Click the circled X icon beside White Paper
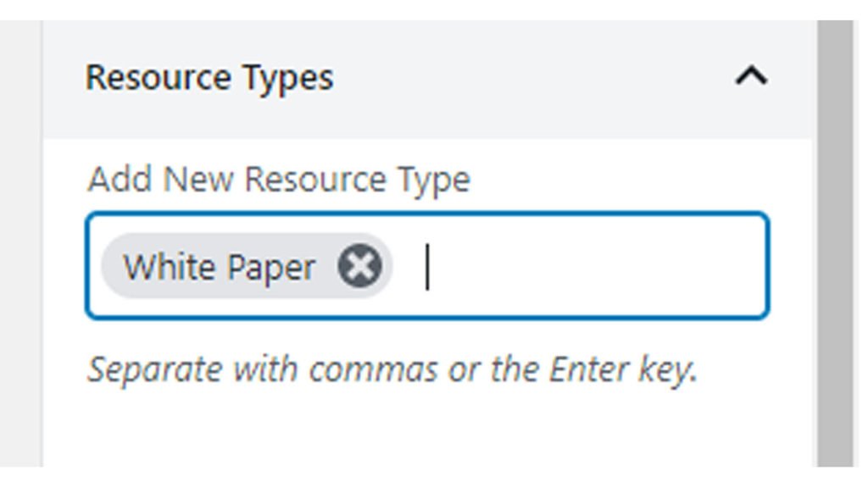 (360, 267)
